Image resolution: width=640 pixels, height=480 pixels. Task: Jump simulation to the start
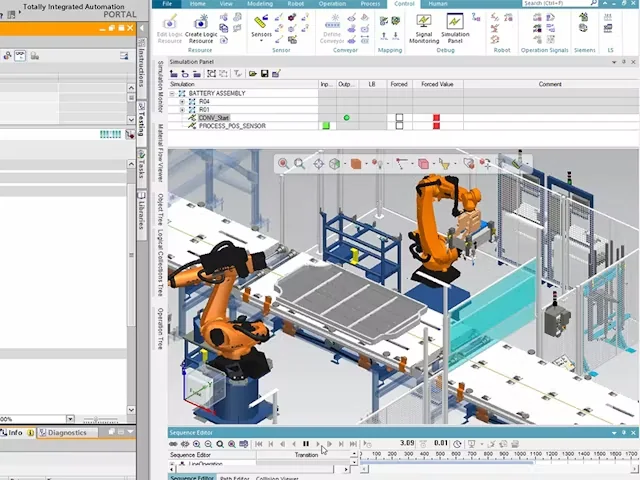(258, 444)
